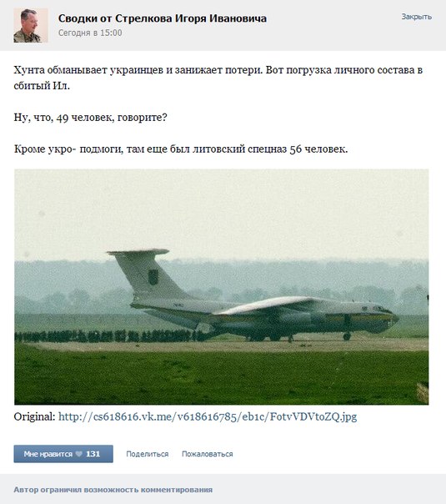Share the post via Поделиться
The height and width of the screenshot is (504, 446).
[x=147, y=454]
